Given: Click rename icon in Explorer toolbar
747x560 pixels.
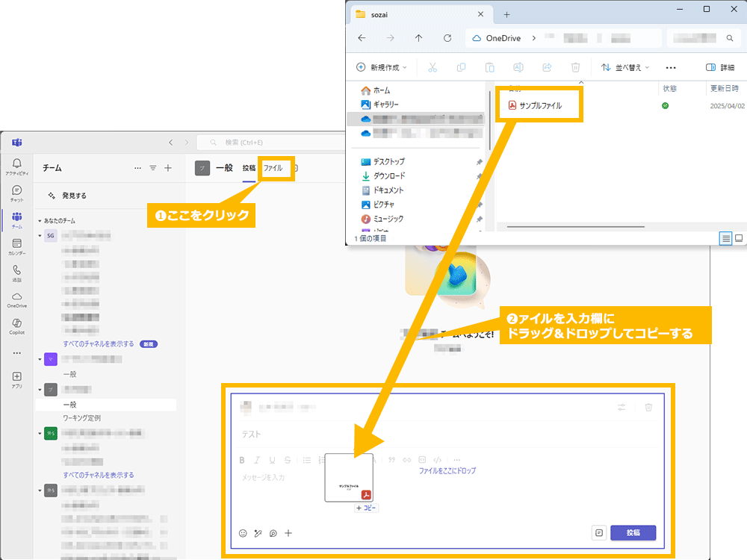Looking at the screenshot, I should [x=518, y=68].
